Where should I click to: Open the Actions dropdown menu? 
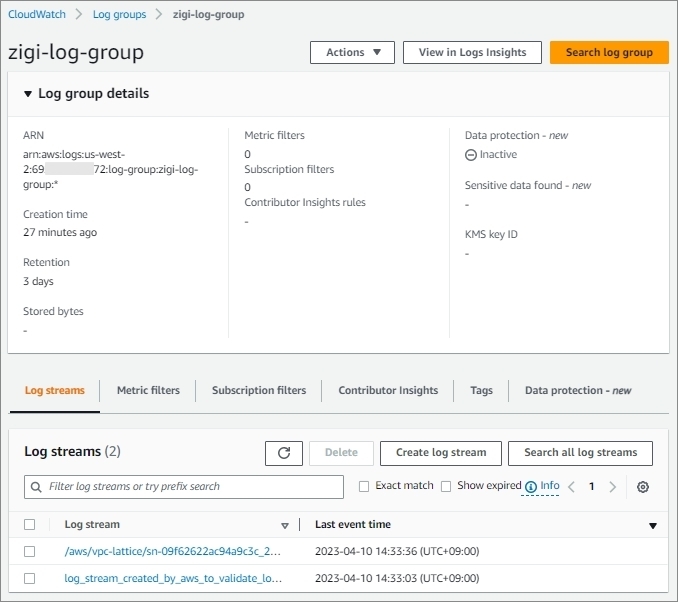(x=352, y=52)
